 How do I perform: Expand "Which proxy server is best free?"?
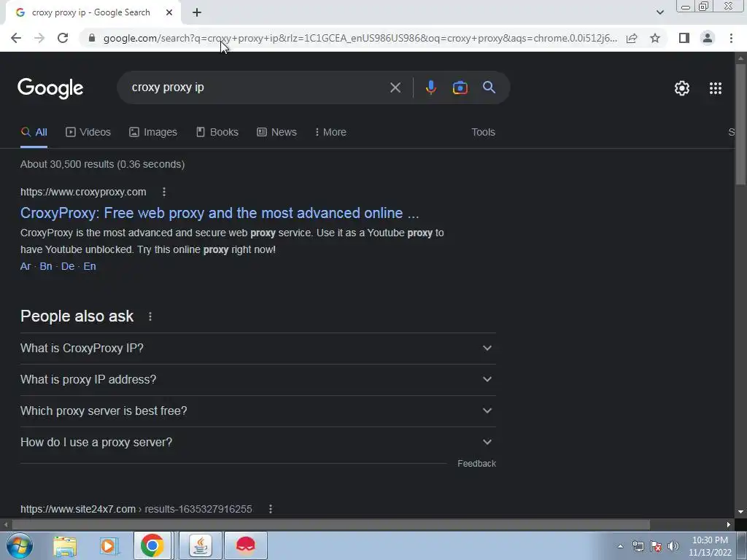[258, 411]
